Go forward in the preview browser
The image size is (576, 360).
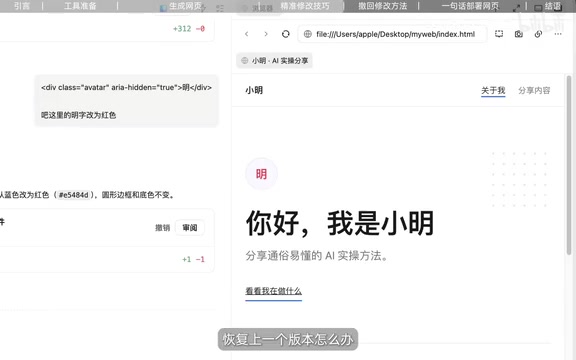(266, 34)
